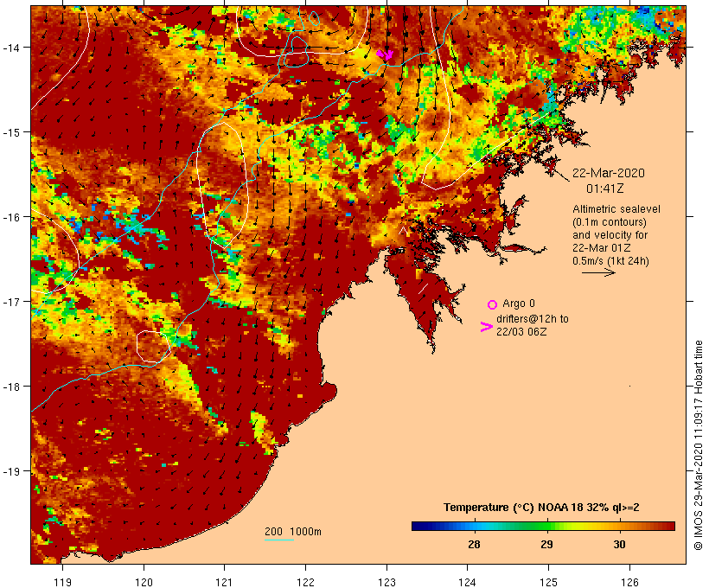The width and height of the screenshot is (709, 588).
Task: Click the 'Argo 0' legend label
Action: (519, 304)
